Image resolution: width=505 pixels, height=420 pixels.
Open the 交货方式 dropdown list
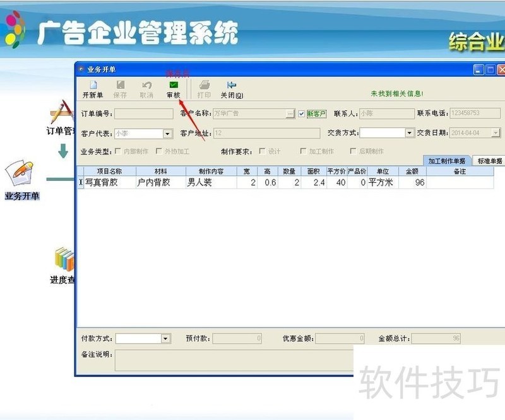410,133
